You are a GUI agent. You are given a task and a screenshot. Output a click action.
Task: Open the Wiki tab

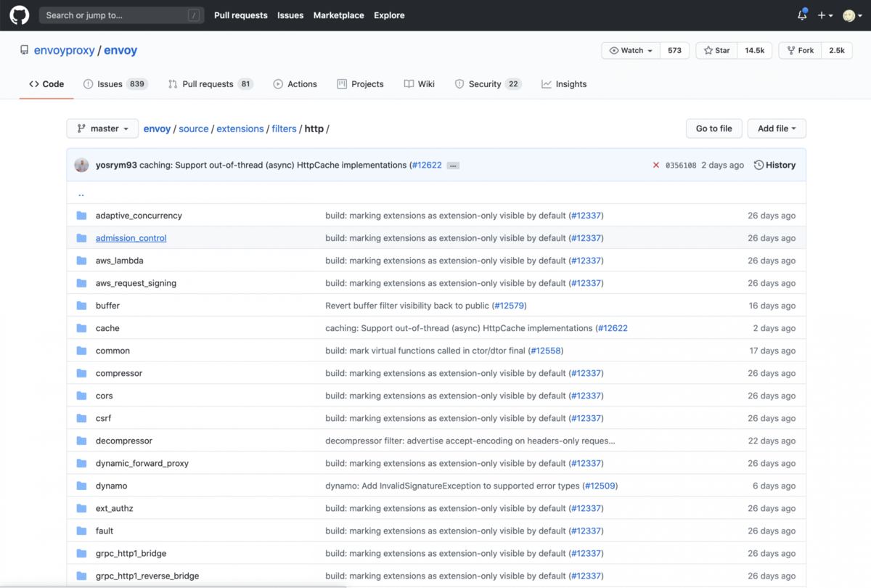(x=419, y=84)
